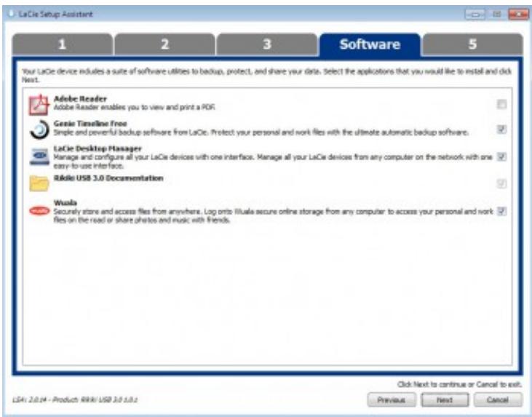Click the maximize button in the title bar
532x417 pixels.
pyautogui.click(x=497, y=15)
